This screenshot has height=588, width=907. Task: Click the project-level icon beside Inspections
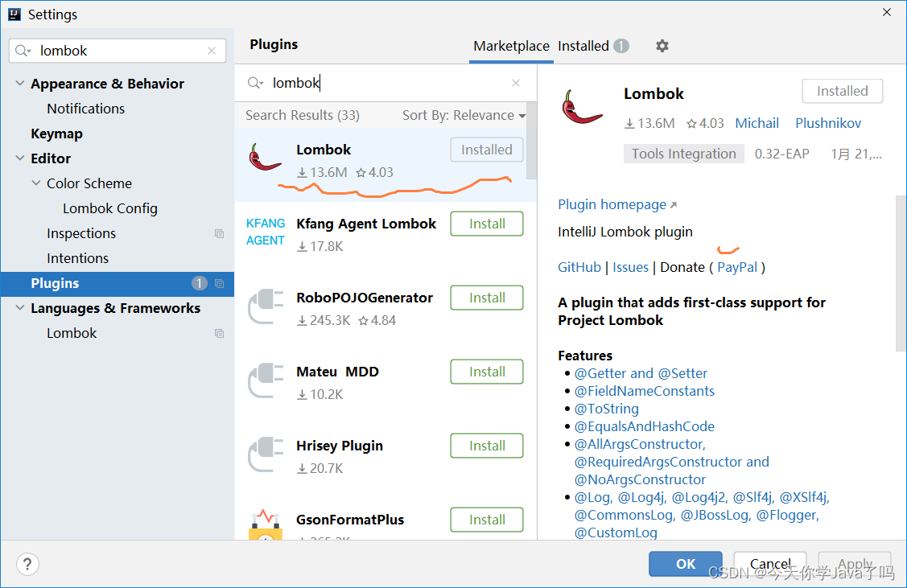coord(219,233)
